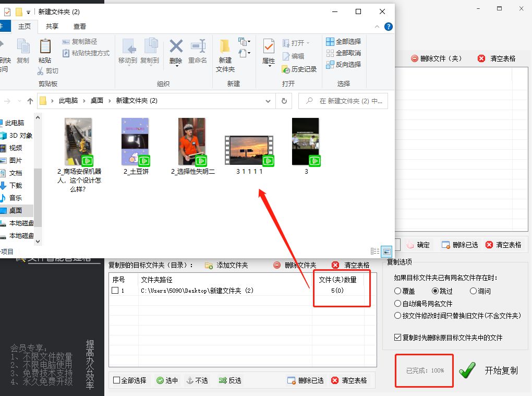Viewport: 532px width, 396px height.
Task: Click the Delete (删除) icon in the Explorer ribbon
Action: pos(176,46)
